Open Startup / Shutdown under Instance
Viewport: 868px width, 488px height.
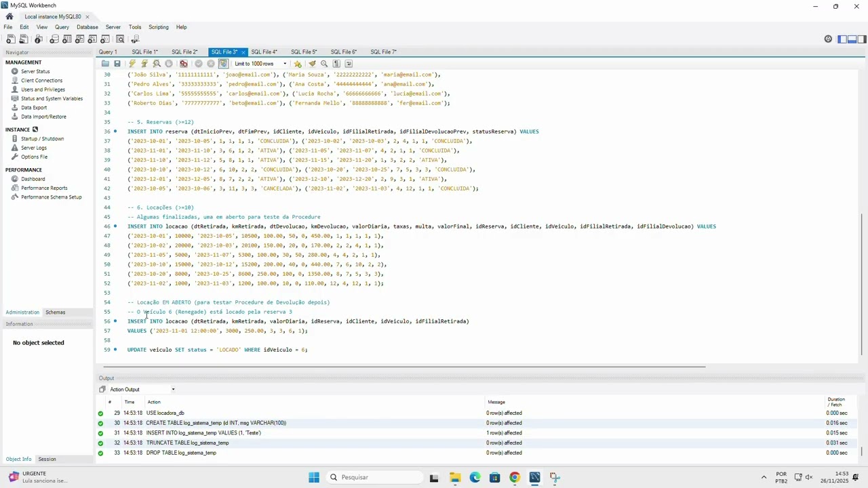42,139
